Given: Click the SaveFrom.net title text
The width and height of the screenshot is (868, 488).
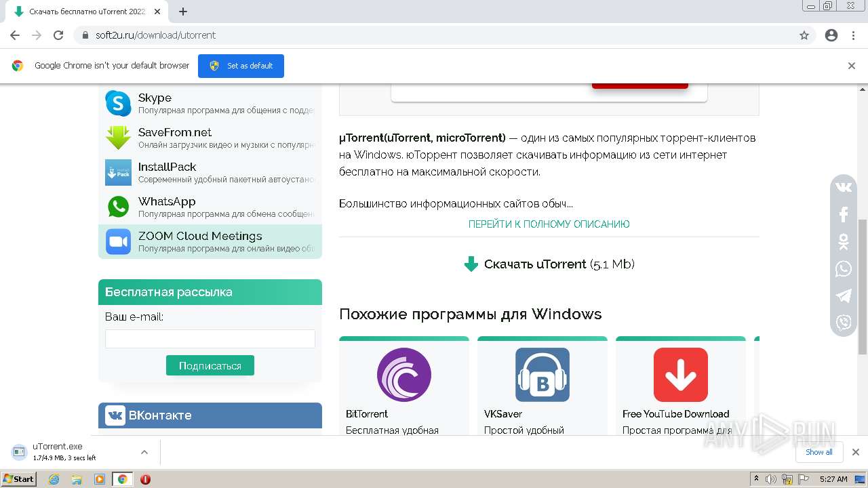Looking at the screenshot, I should pos(175,133).
